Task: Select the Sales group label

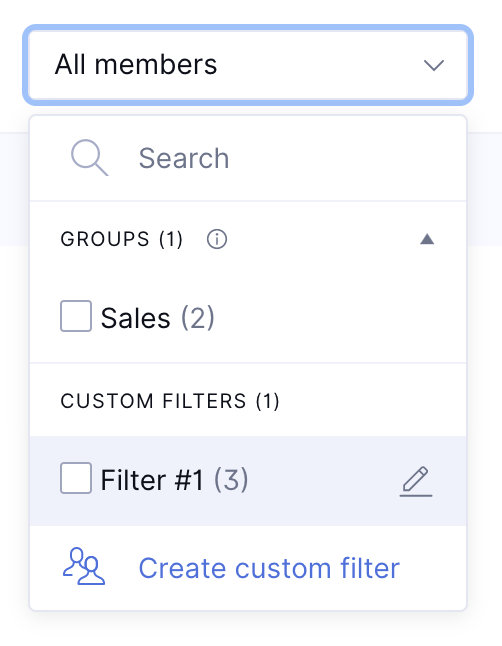Action: pyautogui.click(x=136, y=318)
